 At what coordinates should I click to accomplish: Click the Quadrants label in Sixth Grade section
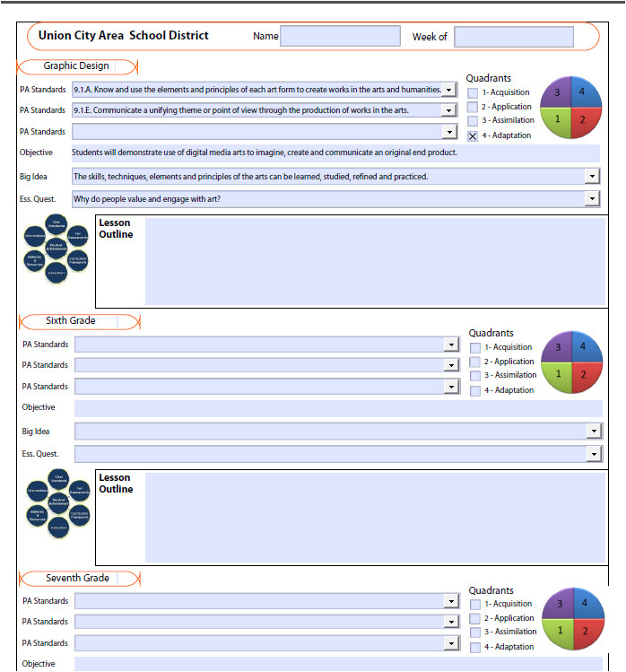point(491,334)
